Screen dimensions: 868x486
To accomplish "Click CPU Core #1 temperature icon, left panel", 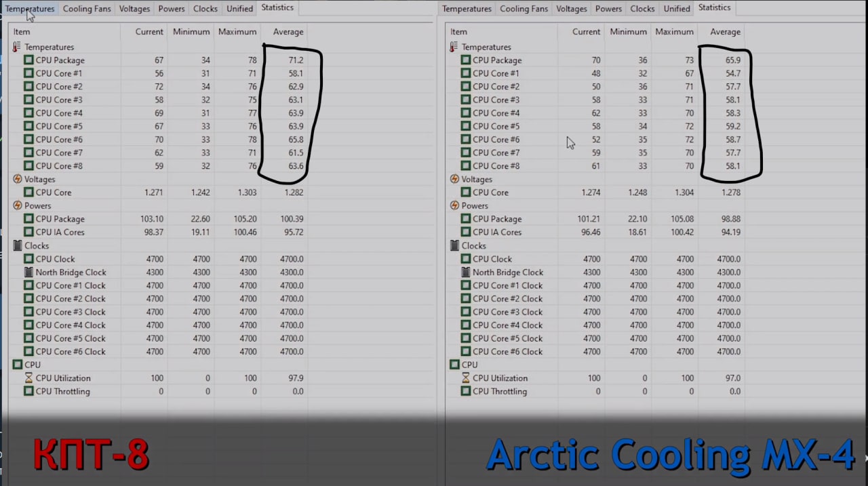I will [x=28, y=73].
